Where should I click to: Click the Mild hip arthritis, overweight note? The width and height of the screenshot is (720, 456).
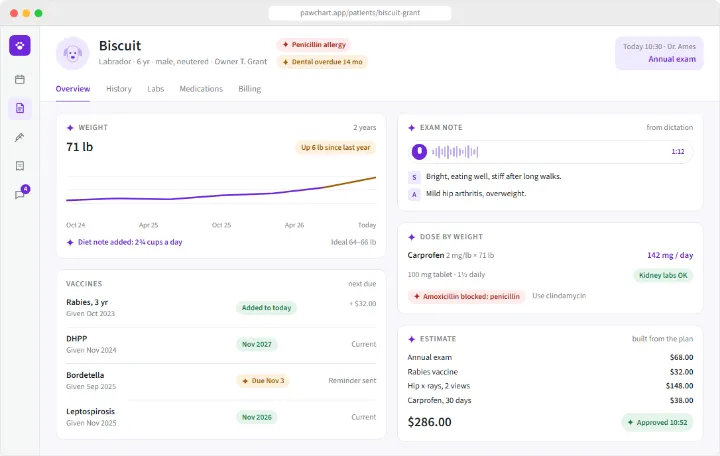pos(476,194)
